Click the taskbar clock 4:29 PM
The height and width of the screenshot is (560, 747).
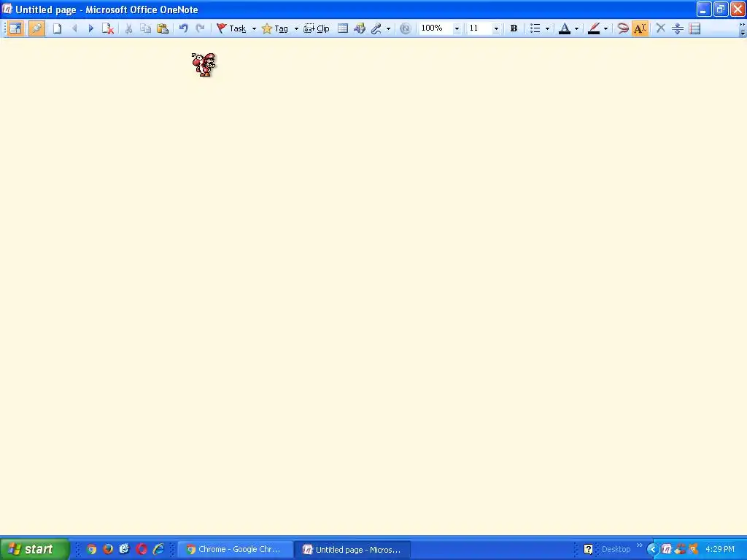(720, 550)
